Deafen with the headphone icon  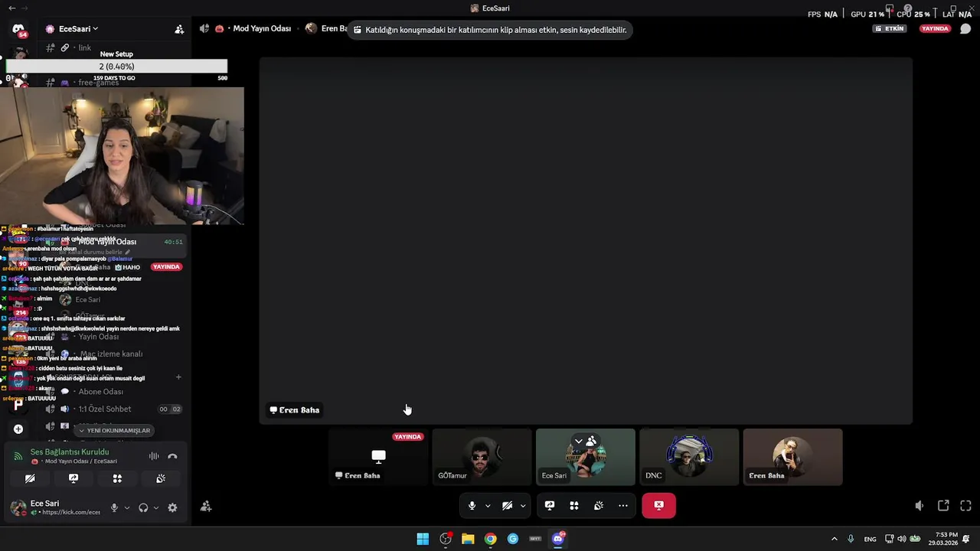point(143,507)
